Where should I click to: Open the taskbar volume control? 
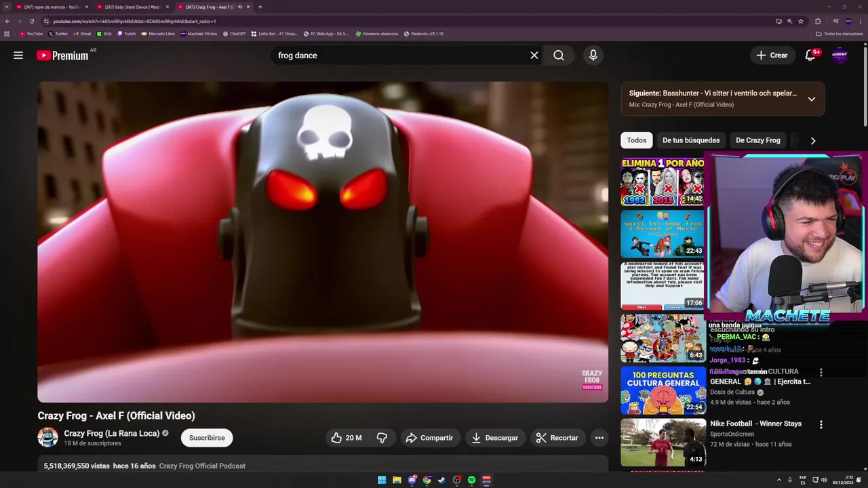click(824, 480)
